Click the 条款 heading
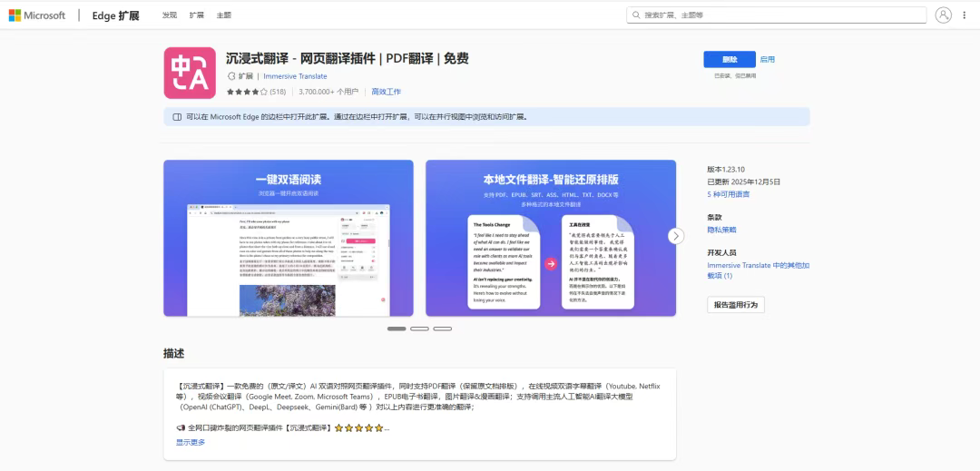The image size is (980, 471). (x=714, y=218)
